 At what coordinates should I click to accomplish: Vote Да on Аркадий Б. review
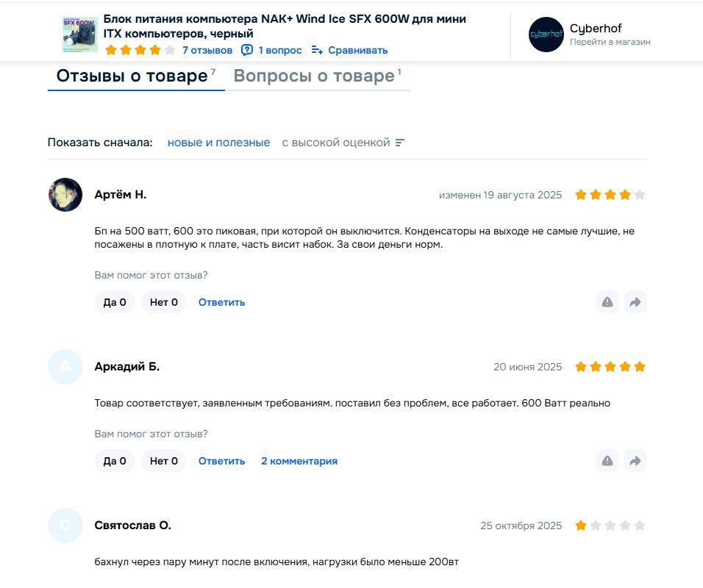(x=115, y=461)
